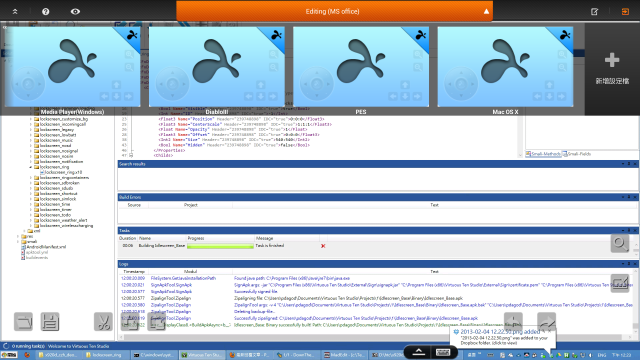Image resolution: width=640 pixels, height=360 pixels.
Task: Switch to Virtuous Ten Studio taskbar button
Action: pos(202,355)
